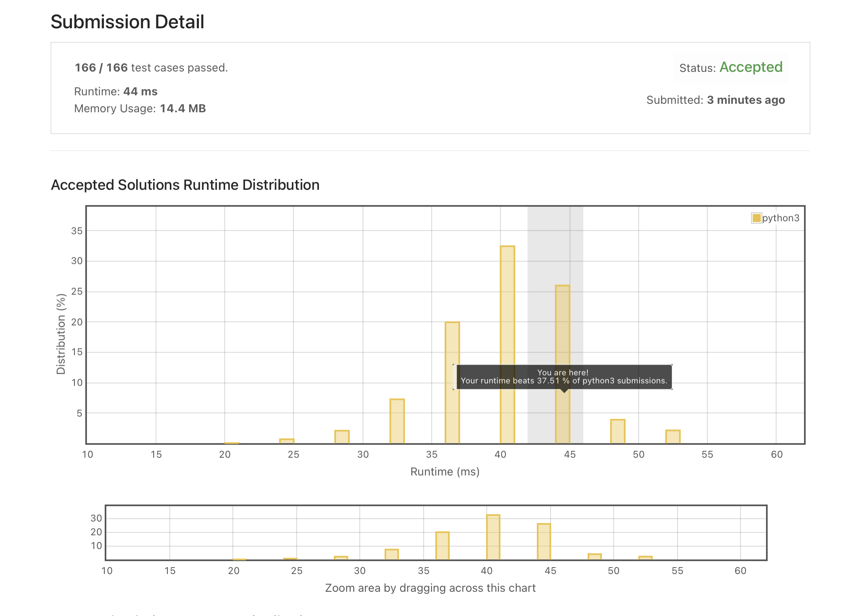
Task: Click the overview chart bar just before 50 ms
Action: point(594,557)
